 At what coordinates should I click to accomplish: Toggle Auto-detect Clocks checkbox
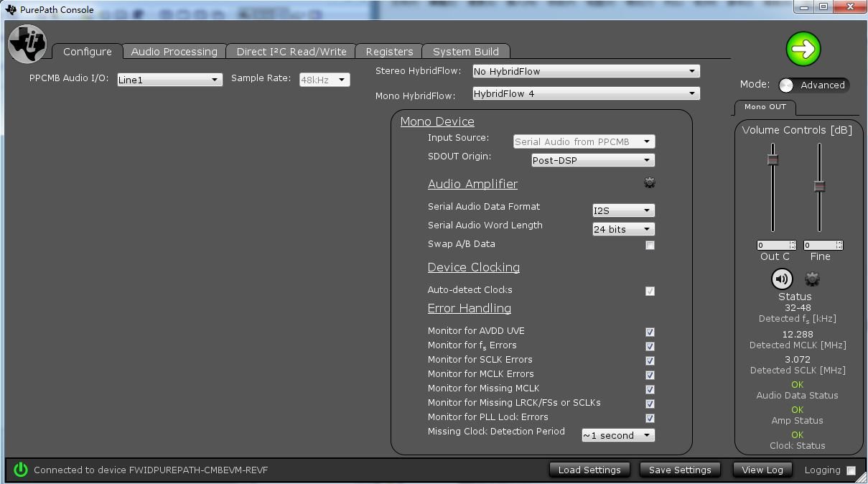pyautogui.click(x=650, y=291)
